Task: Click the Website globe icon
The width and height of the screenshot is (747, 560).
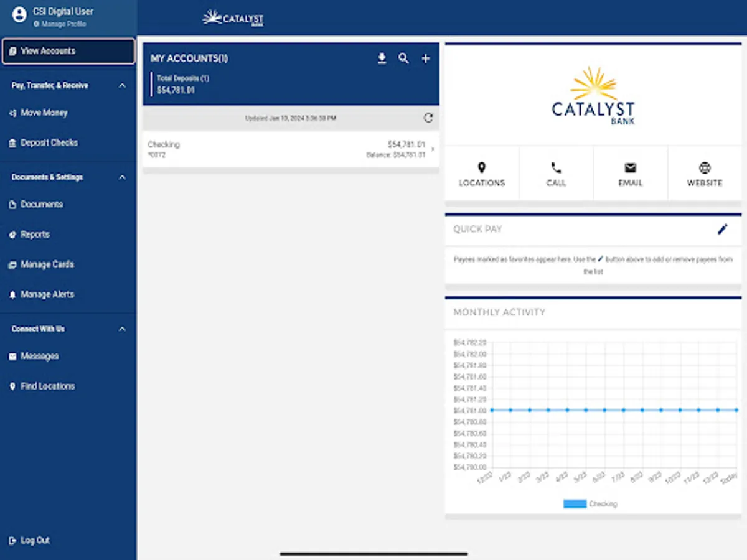Action: 704,167
